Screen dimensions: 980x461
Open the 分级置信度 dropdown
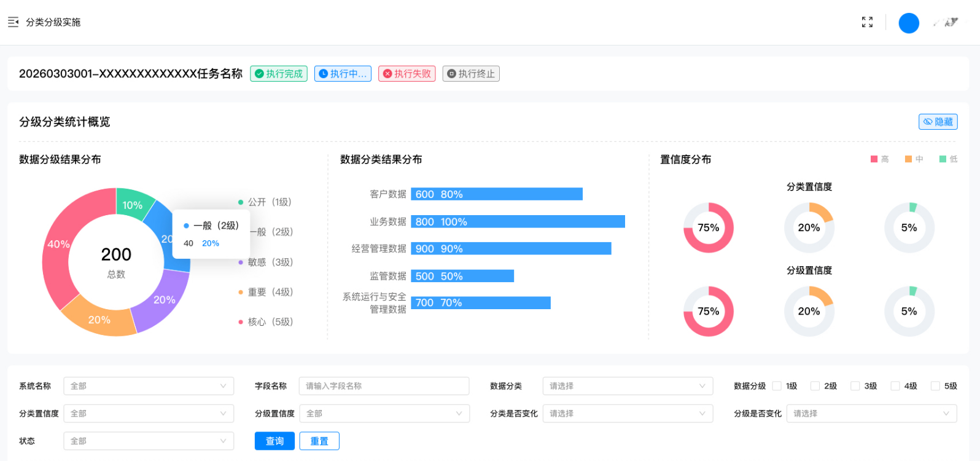tap(384, 414)
